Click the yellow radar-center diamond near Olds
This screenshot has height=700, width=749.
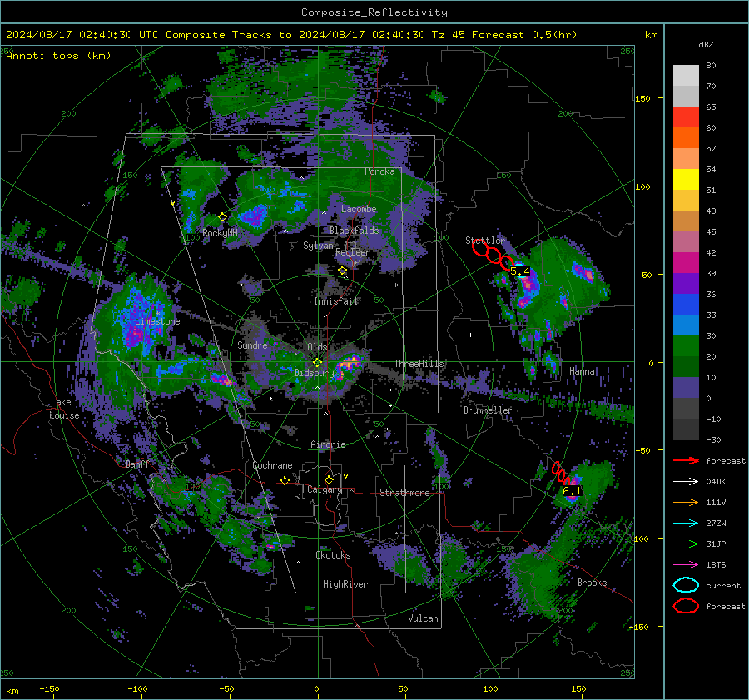tap(317, 363)
